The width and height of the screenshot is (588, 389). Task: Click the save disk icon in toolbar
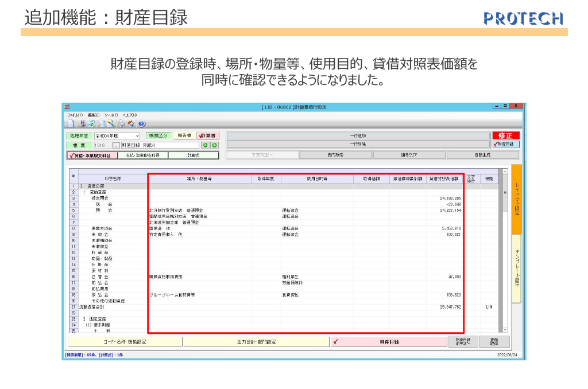82,123
